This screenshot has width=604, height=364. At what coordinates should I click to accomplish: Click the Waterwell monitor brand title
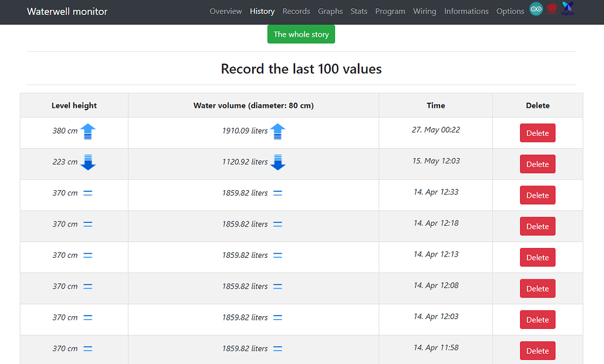[67, 11]
